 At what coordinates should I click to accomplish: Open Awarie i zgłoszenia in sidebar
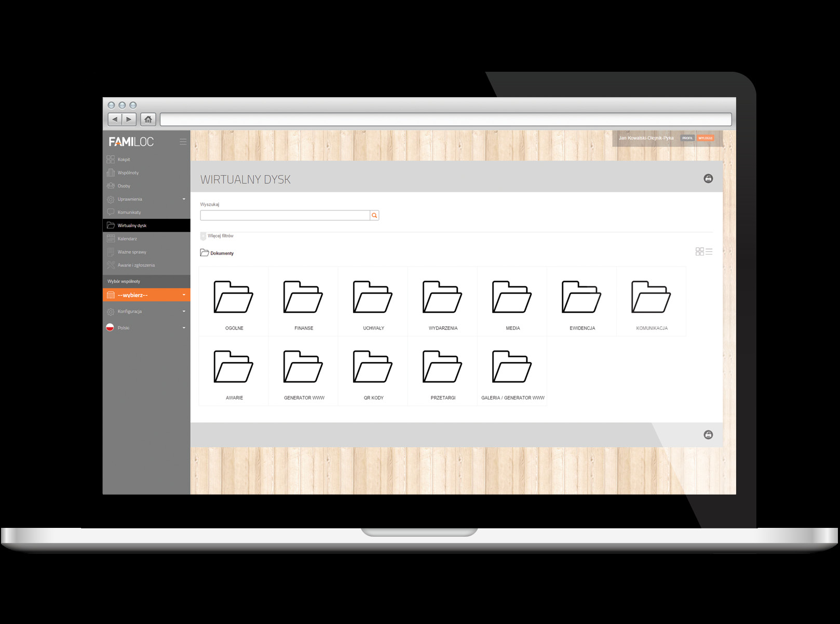pos(146,265)
